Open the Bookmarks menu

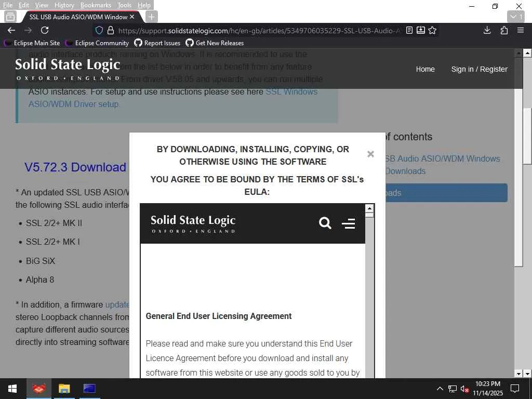[96, 5]
